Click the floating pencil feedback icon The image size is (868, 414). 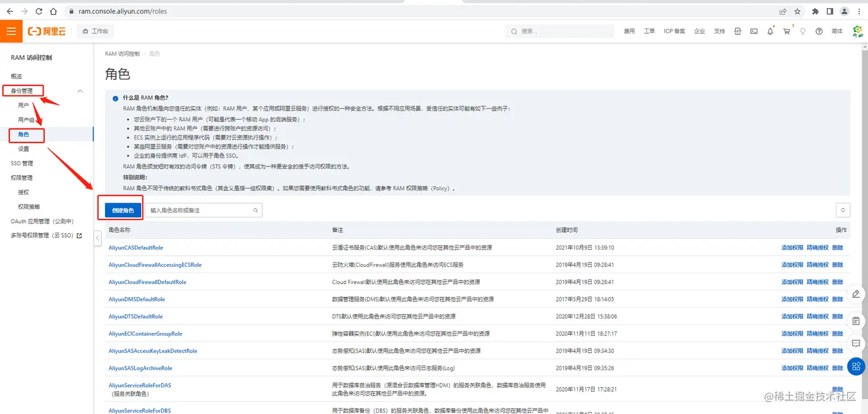tap(856, 294)
